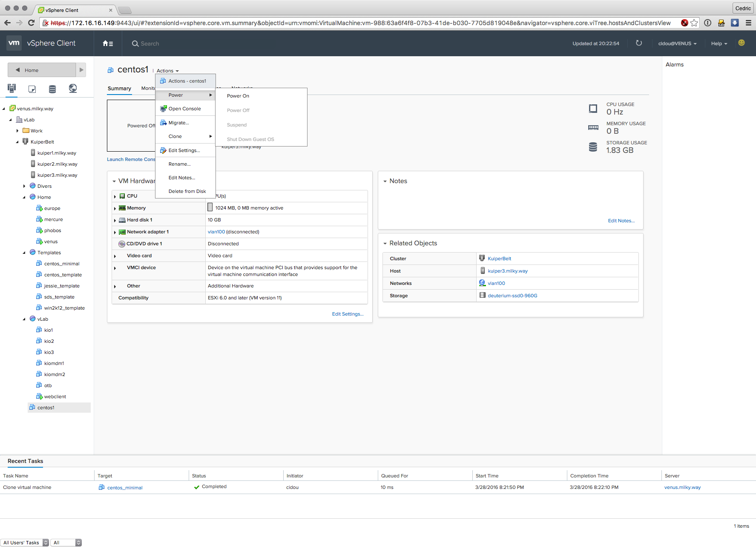Expand the Memory hardware row

pyautogui.click(x=115, y=208)
